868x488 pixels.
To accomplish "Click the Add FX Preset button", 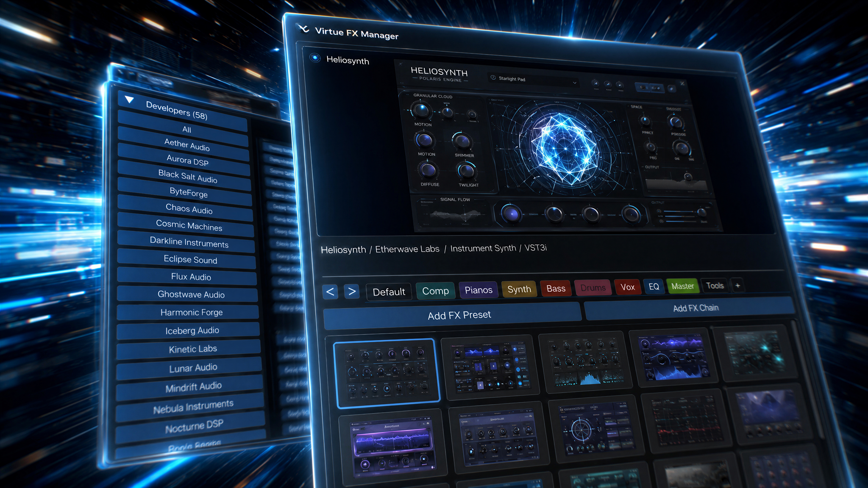I will point(452,316).
